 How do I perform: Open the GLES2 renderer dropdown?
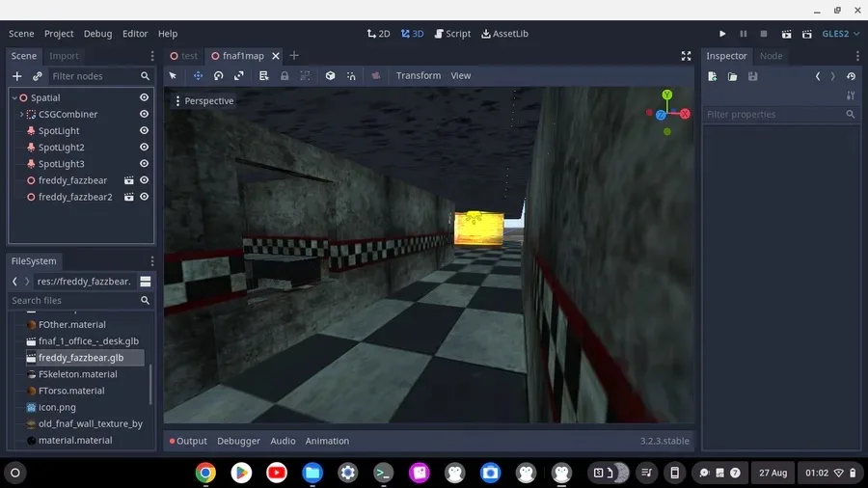[x=840, y=34]
